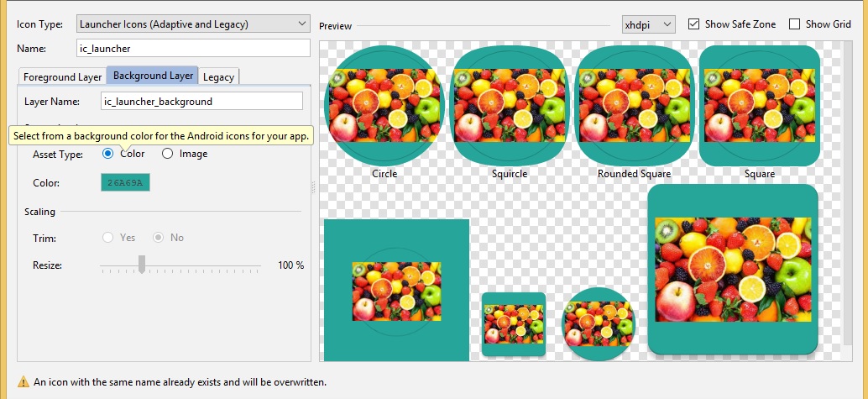Click the Layer Name input field
This screenshot has width=868, height=399.
point(201,102)
